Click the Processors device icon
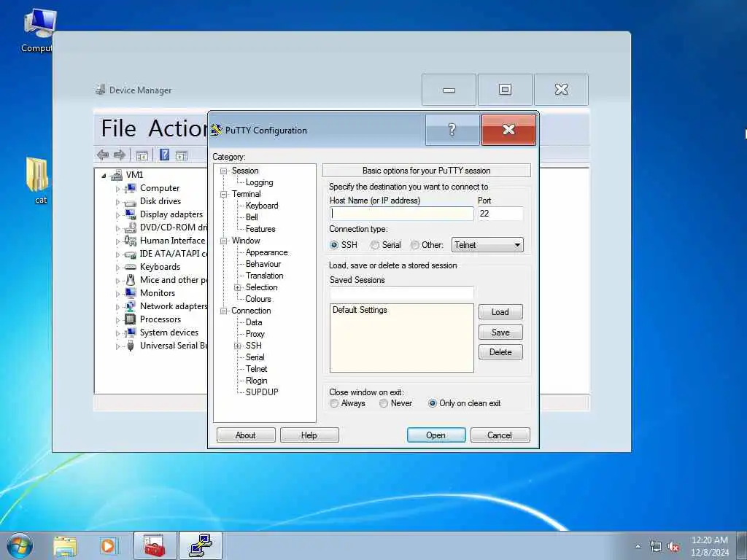 tap(130, 319)
